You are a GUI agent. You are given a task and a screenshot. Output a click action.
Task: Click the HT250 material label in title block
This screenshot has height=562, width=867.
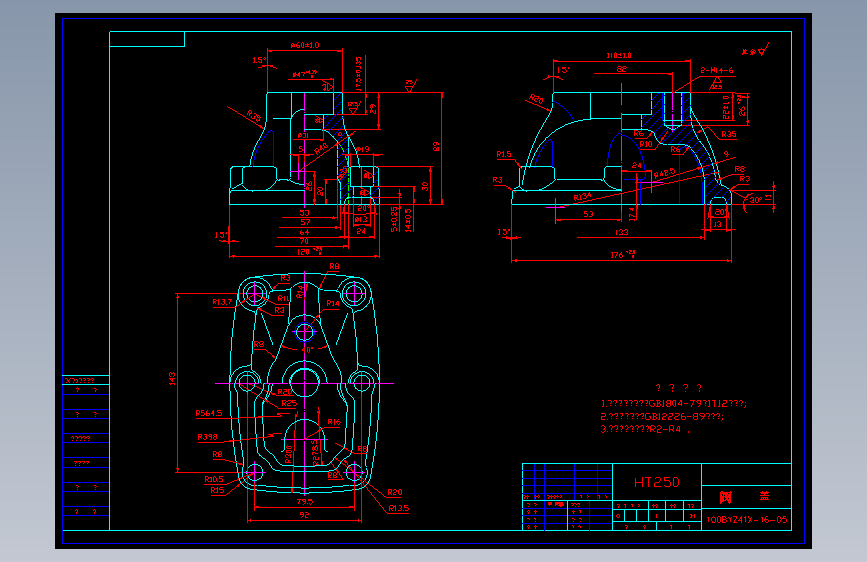pos(656,482)
